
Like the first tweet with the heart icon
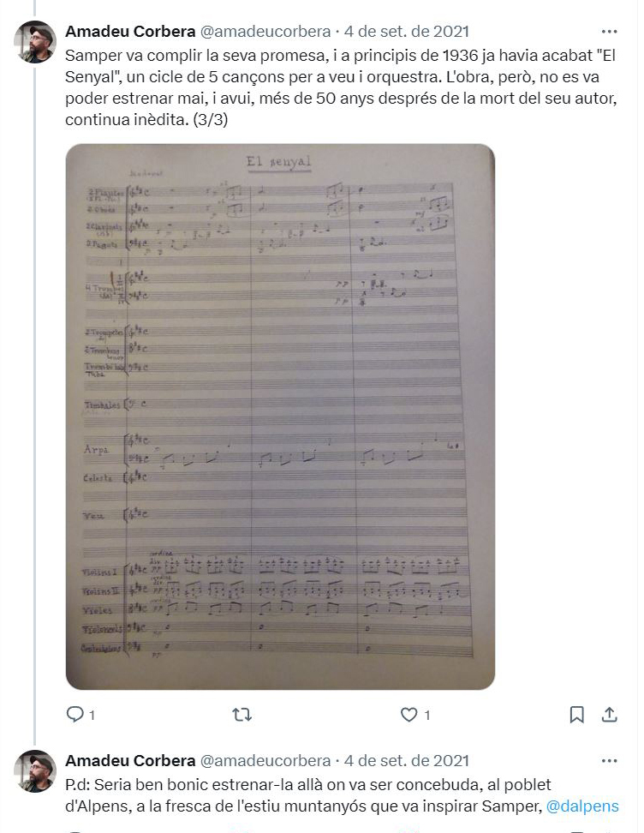408,715
